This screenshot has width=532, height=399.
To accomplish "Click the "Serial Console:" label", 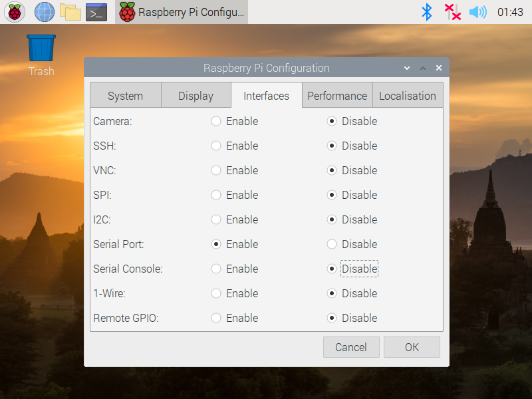I will coord(128,269).
